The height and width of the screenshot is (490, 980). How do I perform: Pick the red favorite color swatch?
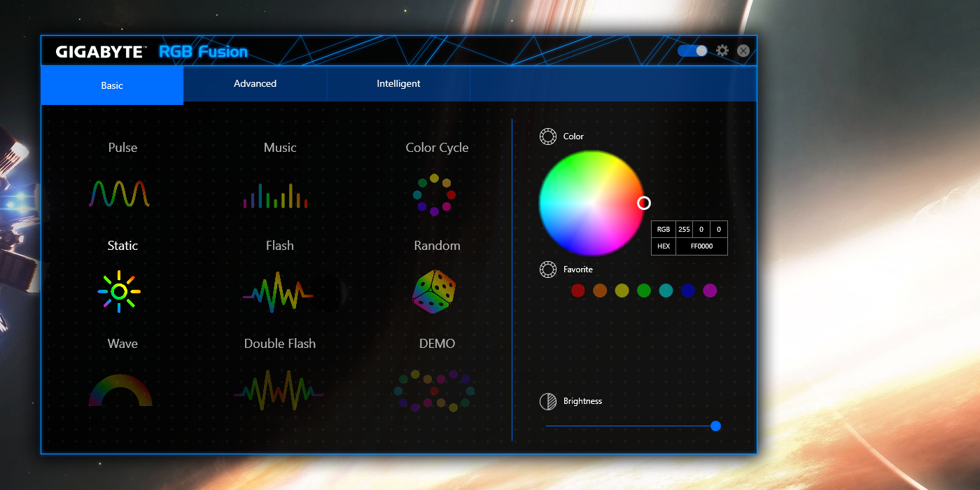coord(577,290)
